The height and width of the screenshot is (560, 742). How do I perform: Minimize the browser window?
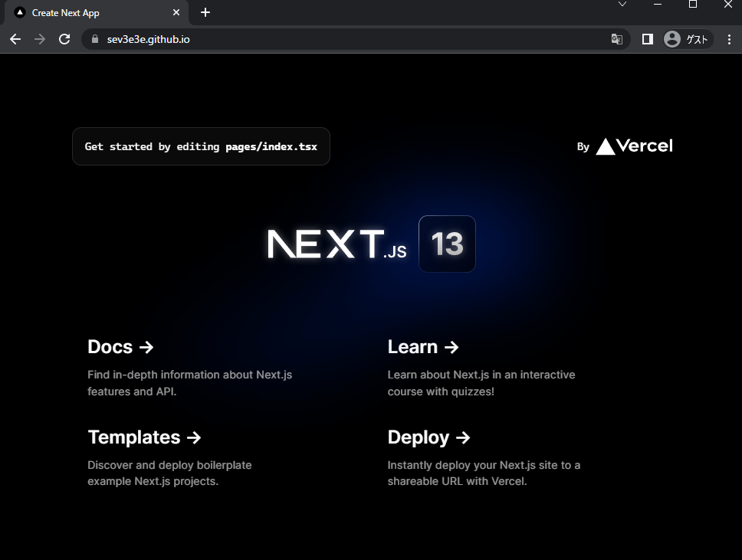coord(657,5)
